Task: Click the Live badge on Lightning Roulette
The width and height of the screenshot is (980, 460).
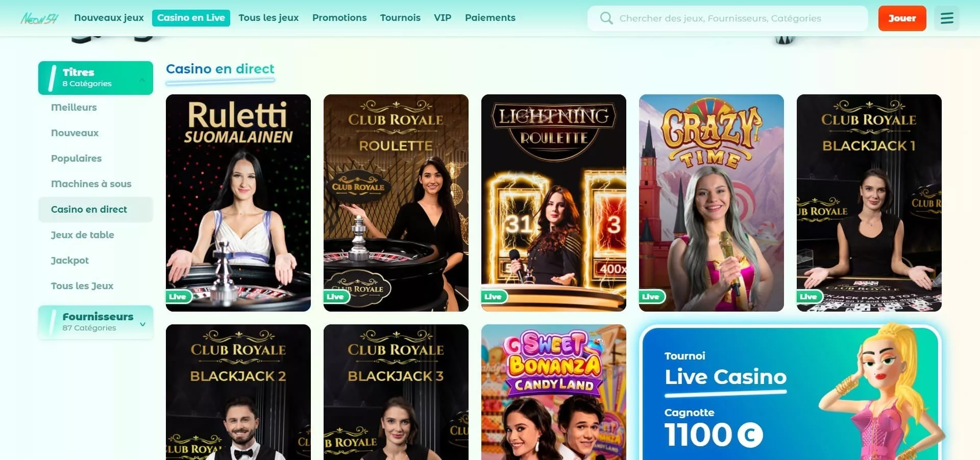Action: 494,297
